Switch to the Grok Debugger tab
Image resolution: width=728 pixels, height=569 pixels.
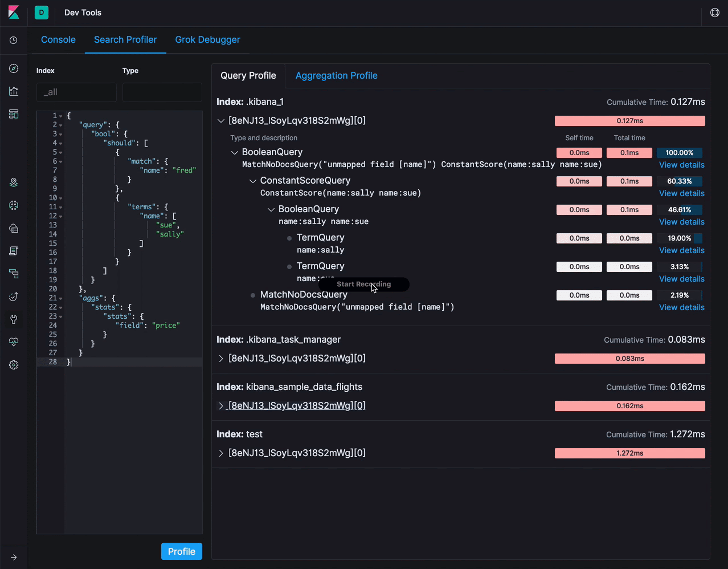(x=207, y=40)
